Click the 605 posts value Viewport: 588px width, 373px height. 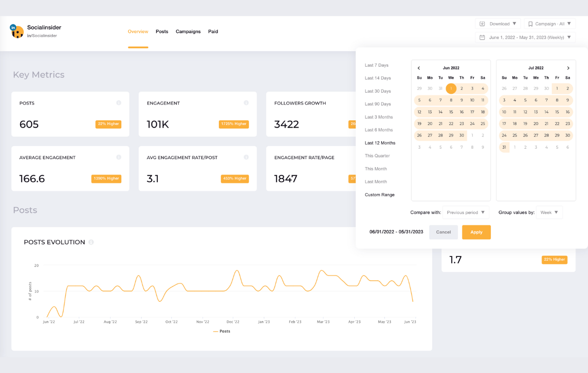(29, 124)
